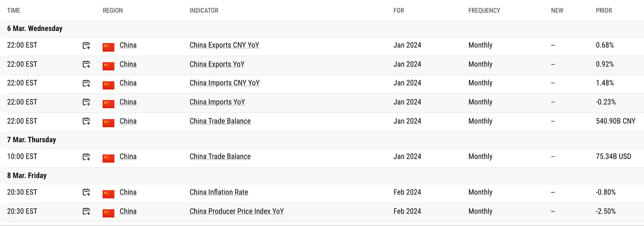The height and width of the screenshot is (226, 644).
Task: Click China flag in Exports CNY YoY row
Action: [108, 47]
